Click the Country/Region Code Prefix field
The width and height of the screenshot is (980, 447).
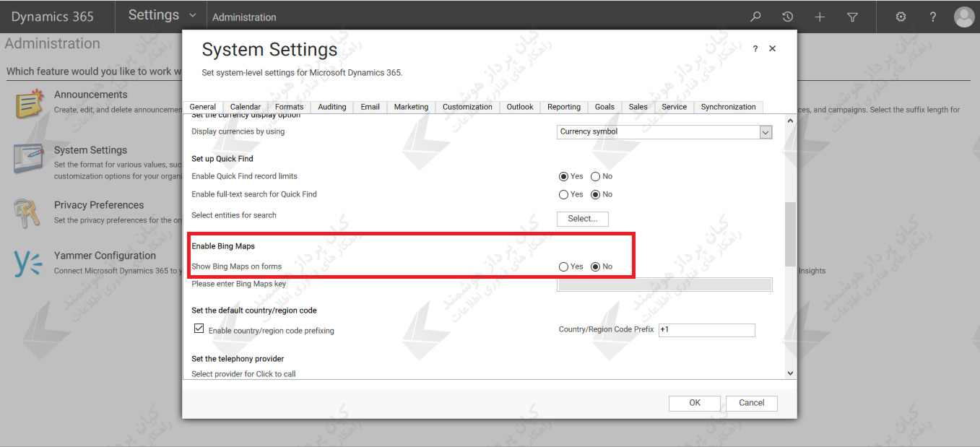coord(707,330)
